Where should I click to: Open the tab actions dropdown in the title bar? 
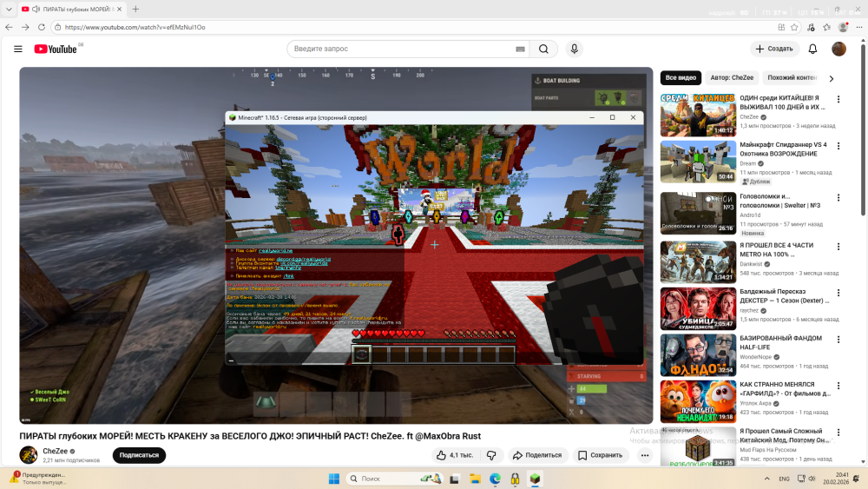pos(9,9)
